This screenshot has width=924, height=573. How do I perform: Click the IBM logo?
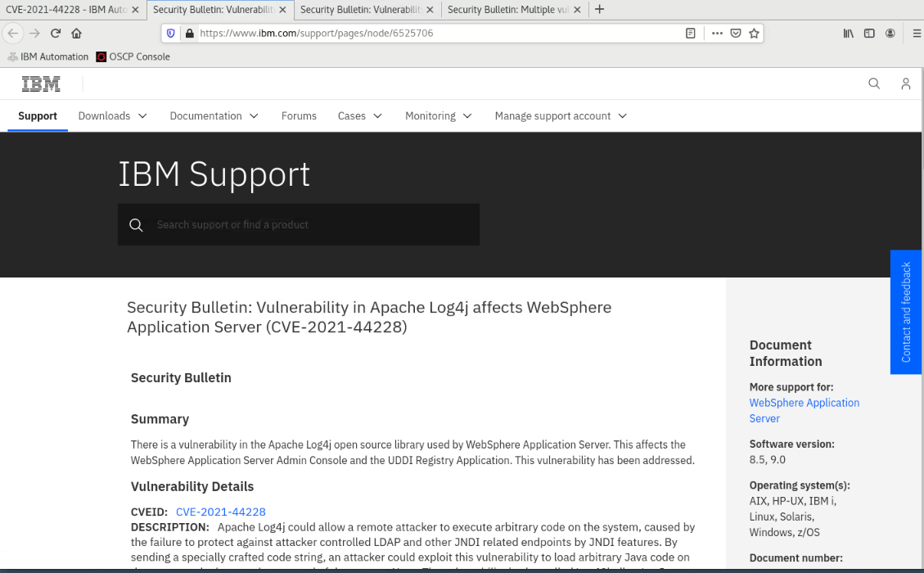click(x=41, y=83)
